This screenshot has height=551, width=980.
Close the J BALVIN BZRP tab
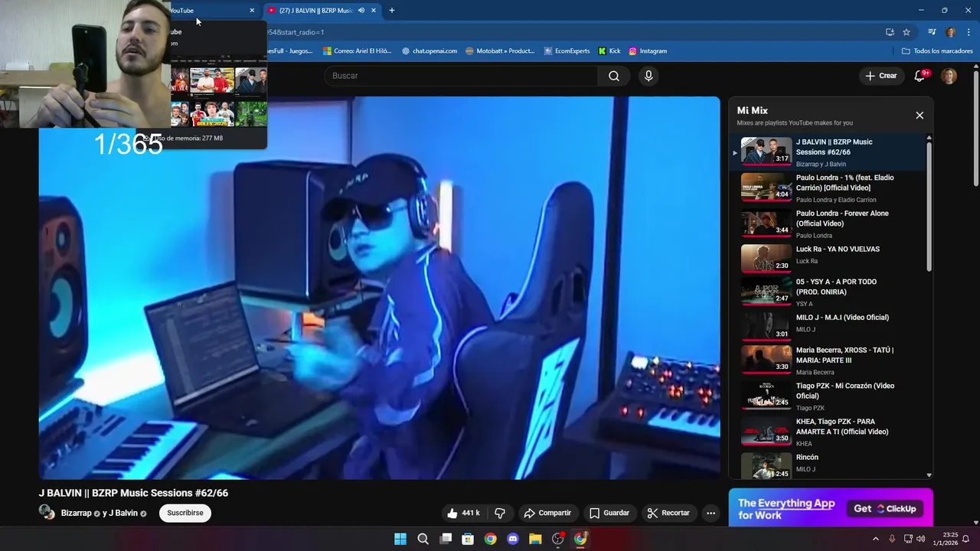[x=374, y=11]
